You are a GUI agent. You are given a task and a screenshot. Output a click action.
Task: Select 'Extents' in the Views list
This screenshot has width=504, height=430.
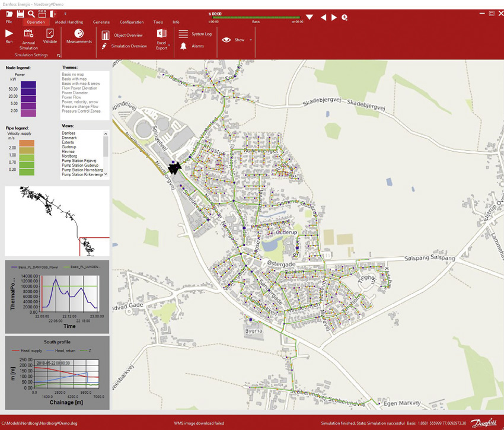(68, 142)
